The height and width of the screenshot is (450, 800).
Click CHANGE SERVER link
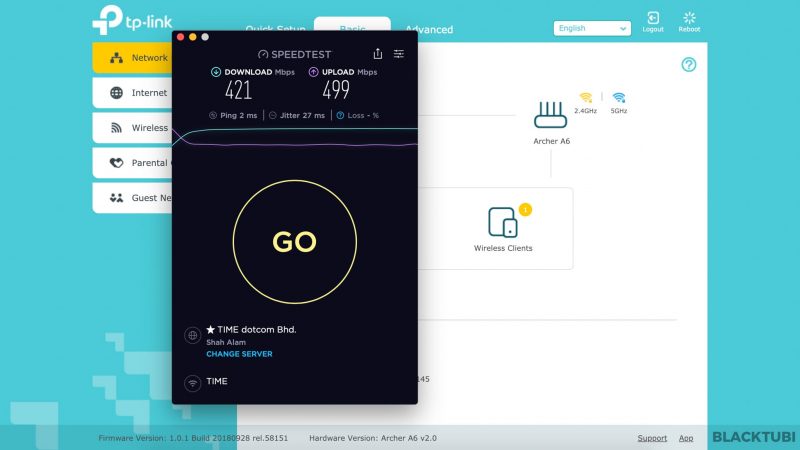pyautogui.click(x=239, y=354)
